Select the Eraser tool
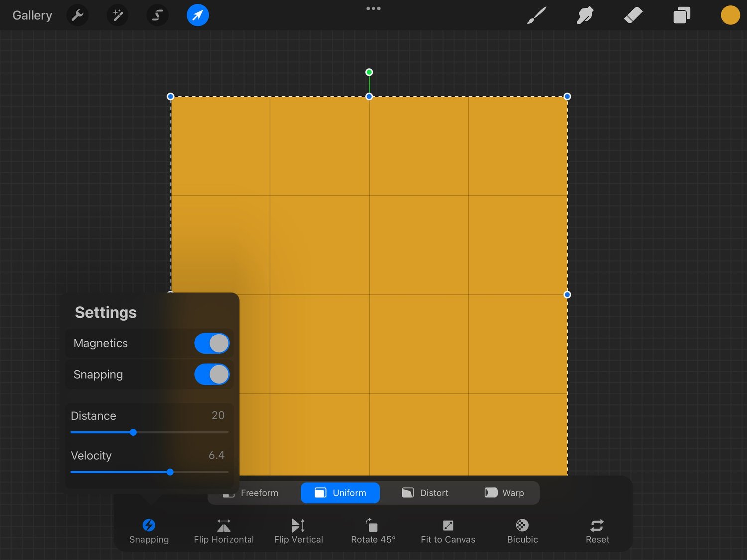747x560 pixels. pyautogui.click(x=633, y=15)
